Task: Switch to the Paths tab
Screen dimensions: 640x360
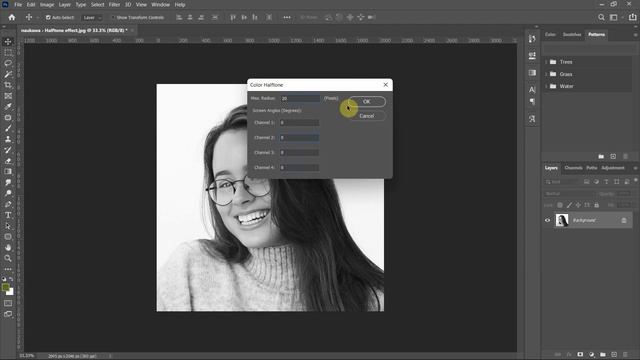Action: [591, 168]
